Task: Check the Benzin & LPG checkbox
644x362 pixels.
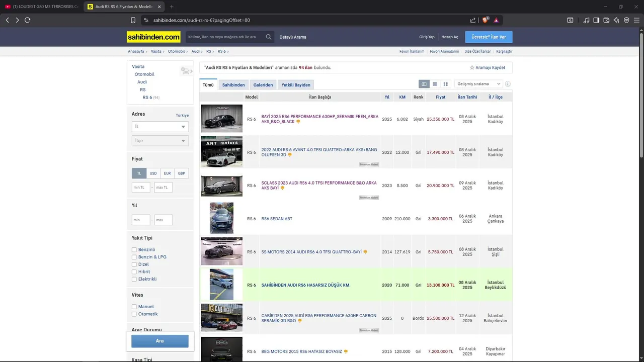Action: point(134,257)
